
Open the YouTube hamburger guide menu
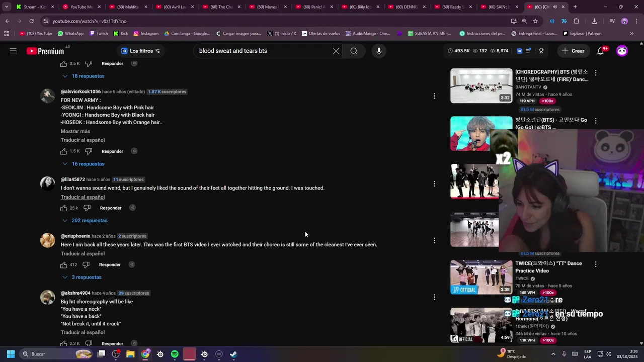click(13, 51)
